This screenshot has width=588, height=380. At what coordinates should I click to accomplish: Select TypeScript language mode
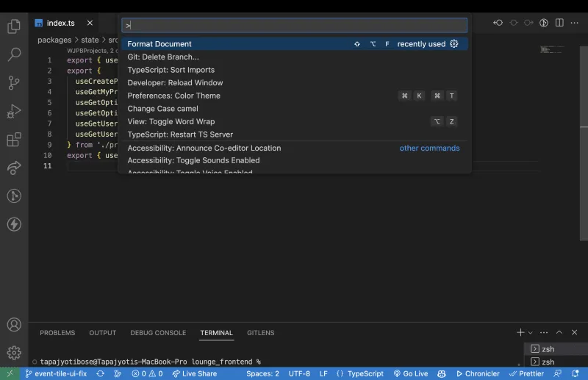[360, 373]
